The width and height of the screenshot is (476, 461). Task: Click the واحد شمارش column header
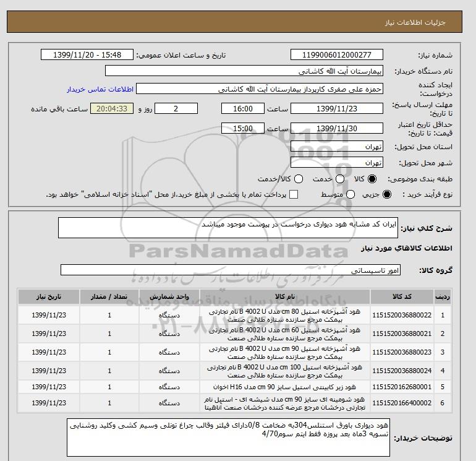pyautogui.click(x=169, y=296)
